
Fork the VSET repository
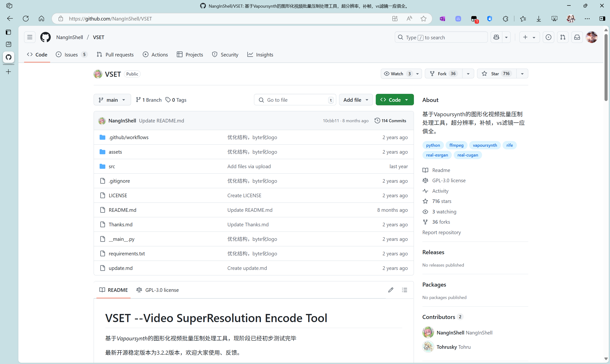tap(444, 74)
